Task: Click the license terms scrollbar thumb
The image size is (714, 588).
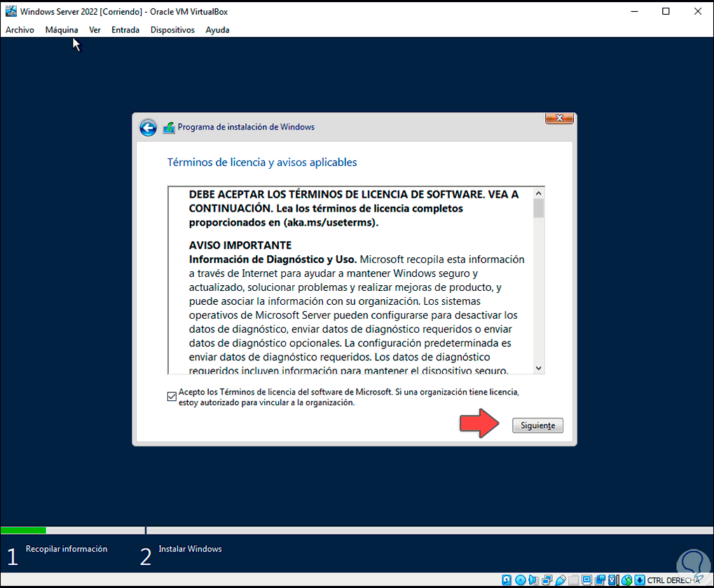Action: pos(539,209)
